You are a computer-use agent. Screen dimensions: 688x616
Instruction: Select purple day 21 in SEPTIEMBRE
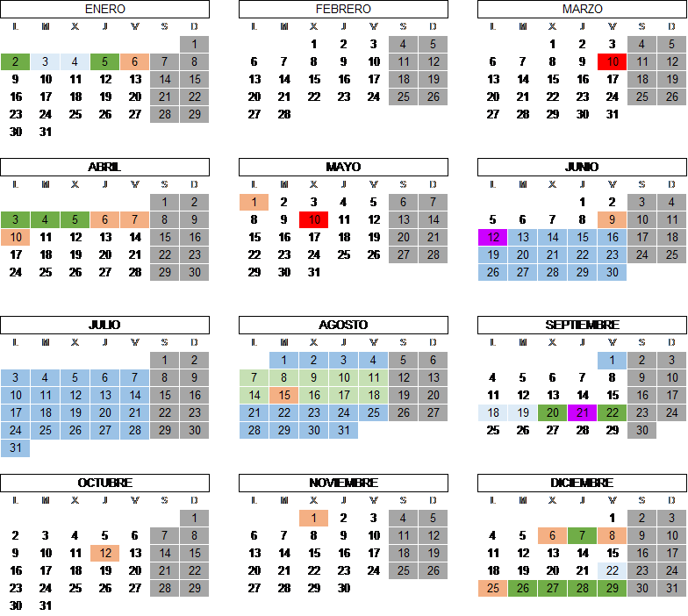tap(583, 412)
